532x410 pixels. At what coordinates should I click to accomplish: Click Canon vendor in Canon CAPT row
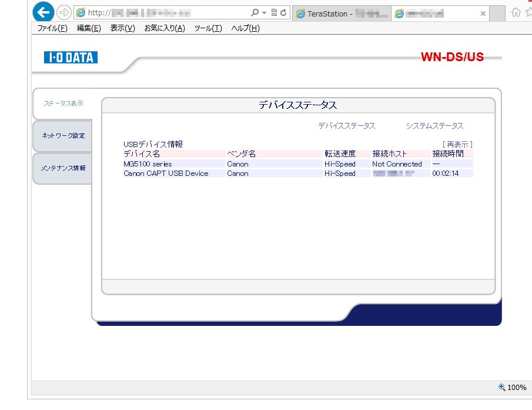pos(237,174)
